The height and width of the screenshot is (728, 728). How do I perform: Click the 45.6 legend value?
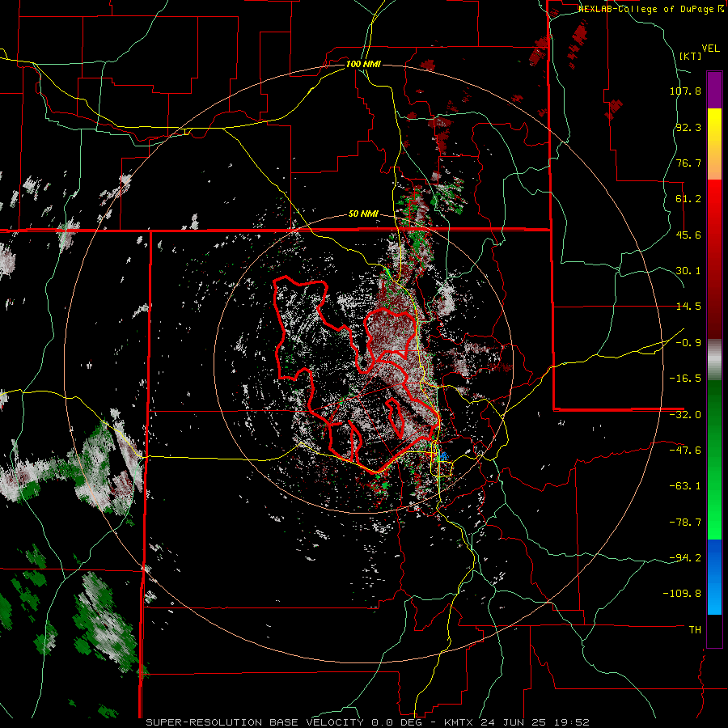pyautogui.click(x=688, y=235)
